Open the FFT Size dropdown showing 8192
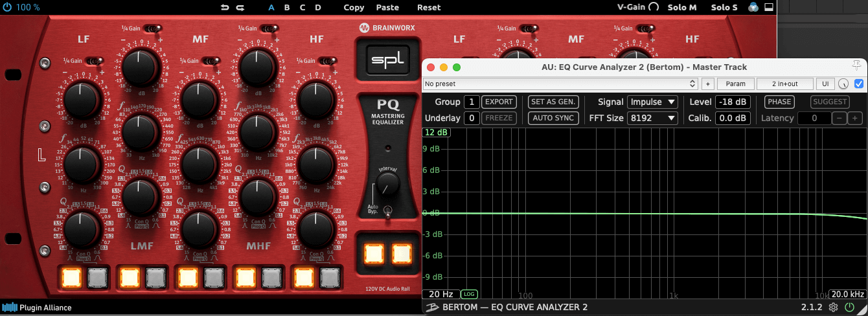Image resolution: width=868 pixels, height=316 pixels. pos(652,118)
